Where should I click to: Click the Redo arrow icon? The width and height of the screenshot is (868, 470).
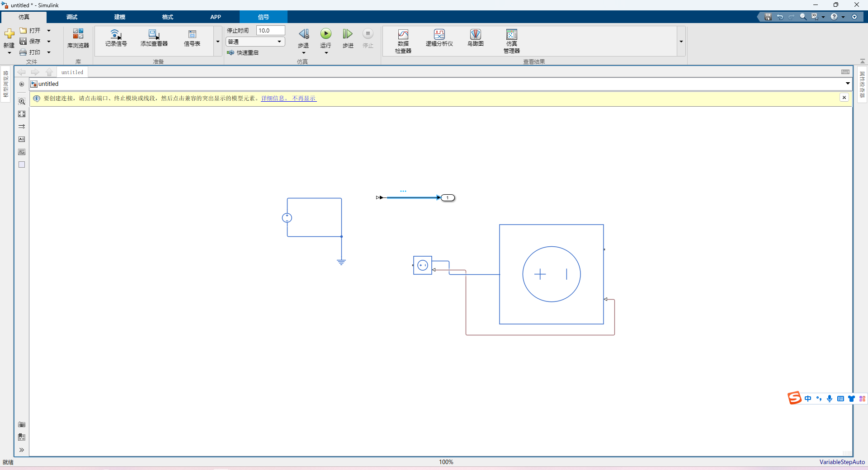click(792, 17)
